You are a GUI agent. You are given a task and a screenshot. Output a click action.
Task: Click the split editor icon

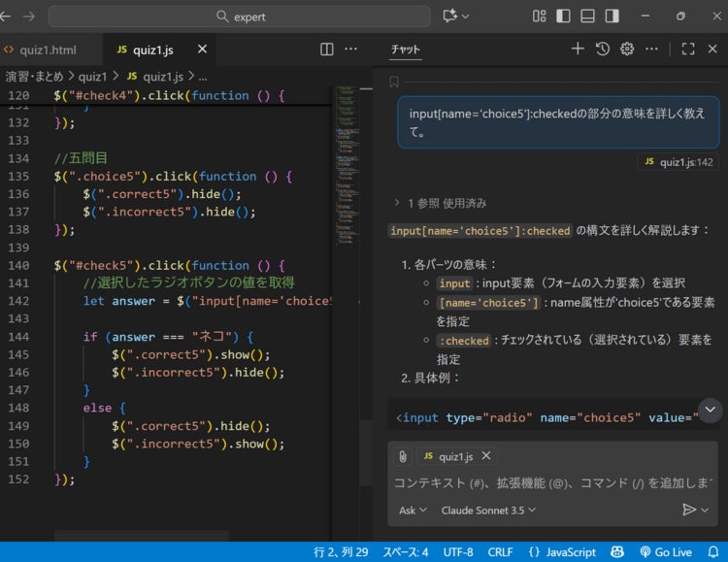(327, 50)
